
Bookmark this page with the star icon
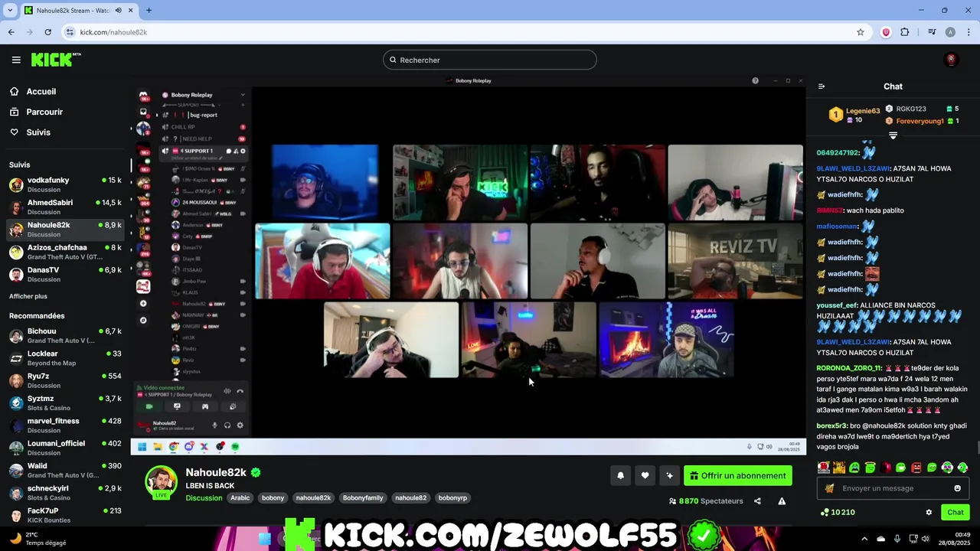861,32
